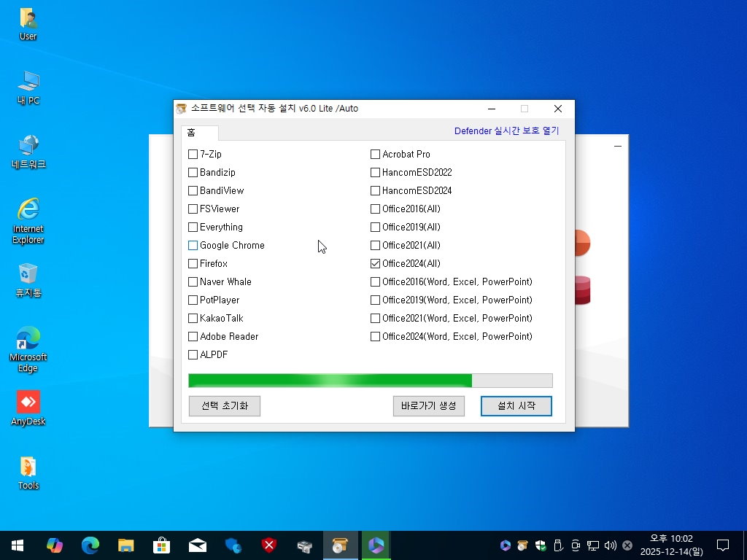747x560 pixels.
Task: Click the 바로가기 생성 button
Action: point(429,406)
